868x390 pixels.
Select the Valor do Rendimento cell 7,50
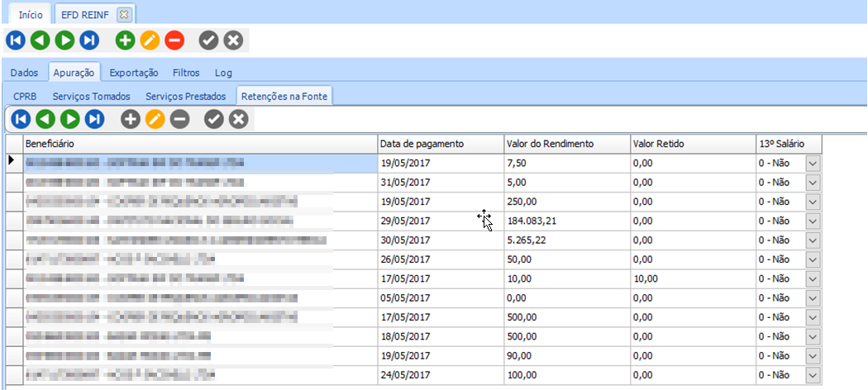[x=567, y=164]
